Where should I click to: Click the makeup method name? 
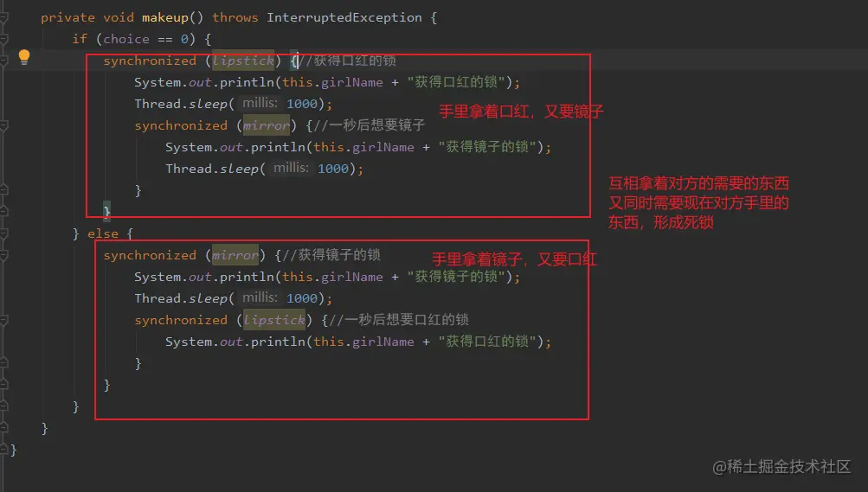165,17
